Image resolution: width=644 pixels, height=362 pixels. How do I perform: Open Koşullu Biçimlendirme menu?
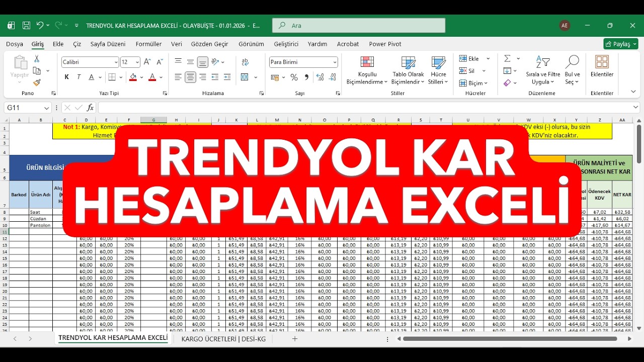(367, 70)
